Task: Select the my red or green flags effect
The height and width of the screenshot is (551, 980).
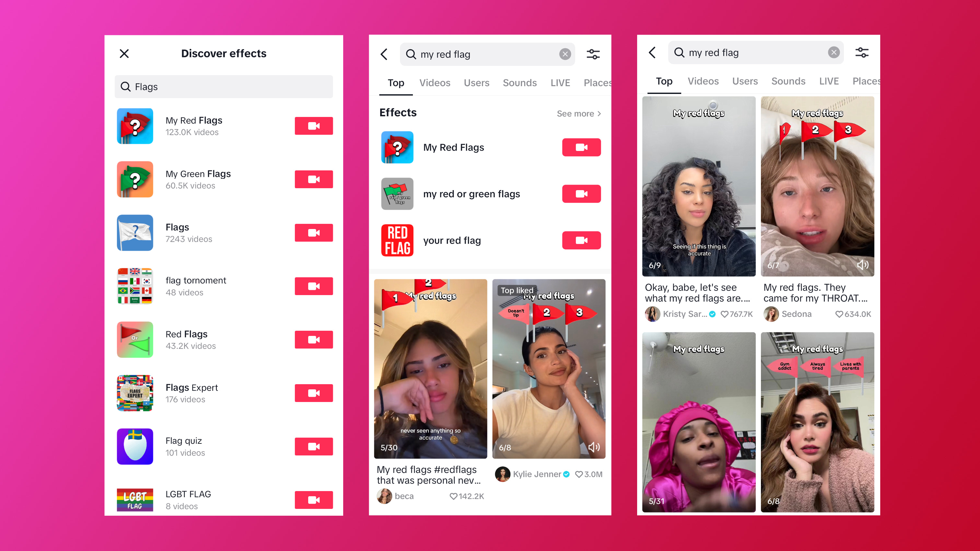Action: [472, 194]
